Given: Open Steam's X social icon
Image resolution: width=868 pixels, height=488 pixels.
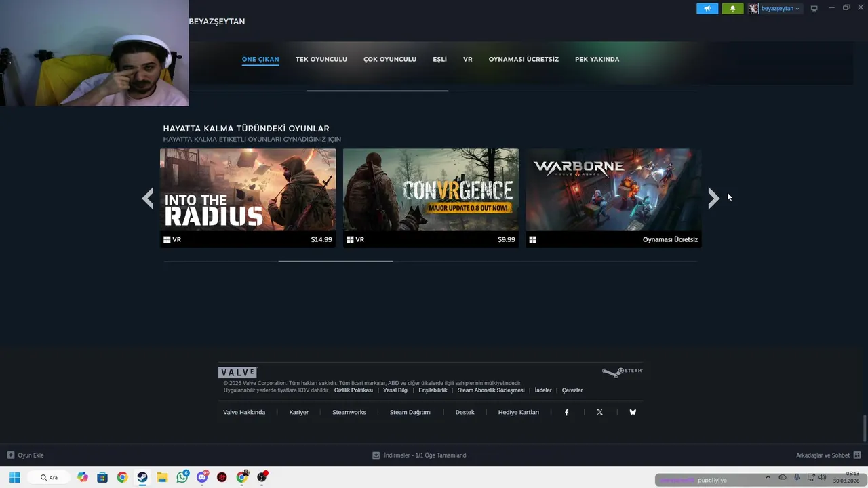Looking at the screenshot, I should 599,412.
